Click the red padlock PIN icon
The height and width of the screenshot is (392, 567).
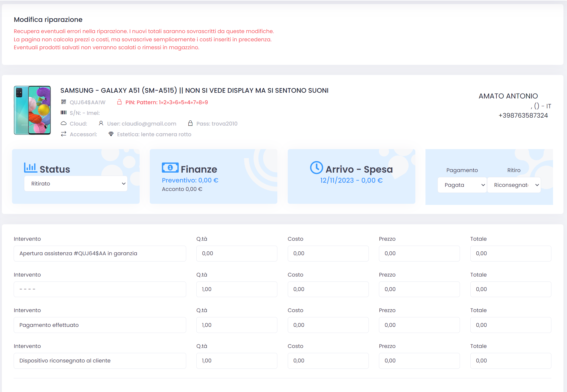(119, 102)
